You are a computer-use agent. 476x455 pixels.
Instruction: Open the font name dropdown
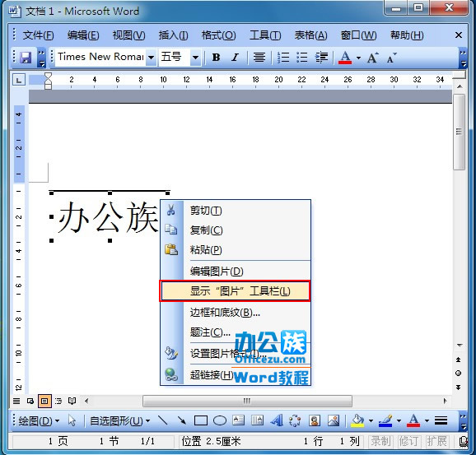[x=151, y=57]
